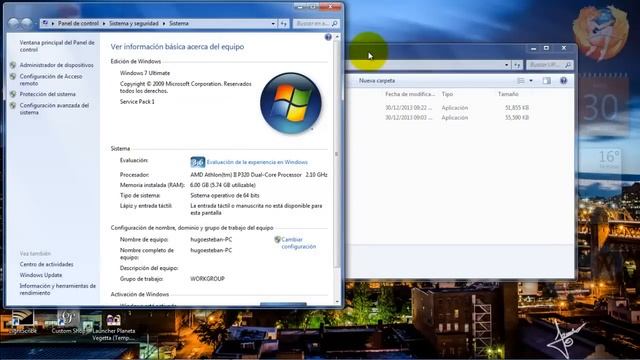
Task: Click refresh button in Explorer window address bar
Action: 517,65
